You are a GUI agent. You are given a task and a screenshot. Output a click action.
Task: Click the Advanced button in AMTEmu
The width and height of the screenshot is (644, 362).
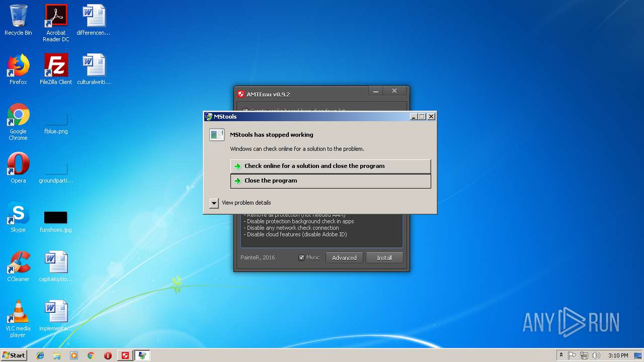[x=344, y=257]
